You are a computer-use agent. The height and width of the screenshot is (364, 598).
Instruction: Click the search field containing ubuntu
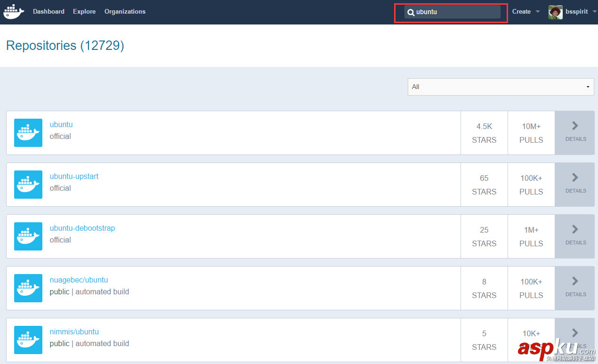(x=452, y=12)
